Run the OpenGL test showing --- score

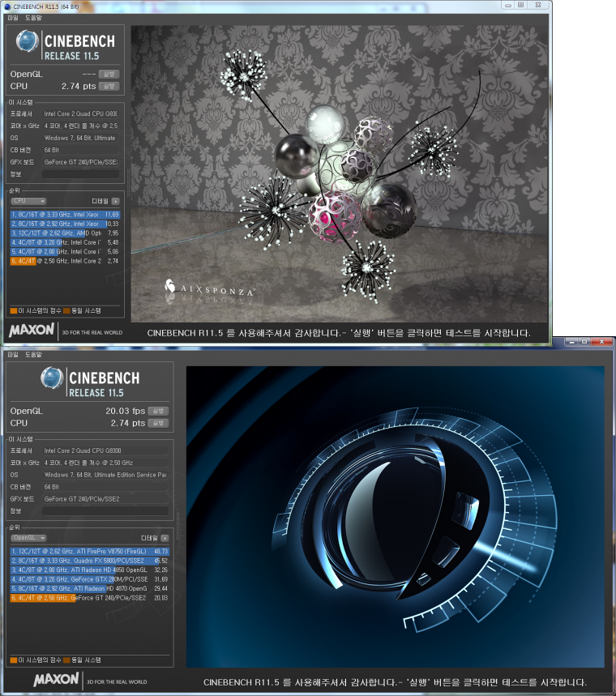[109, 74]
